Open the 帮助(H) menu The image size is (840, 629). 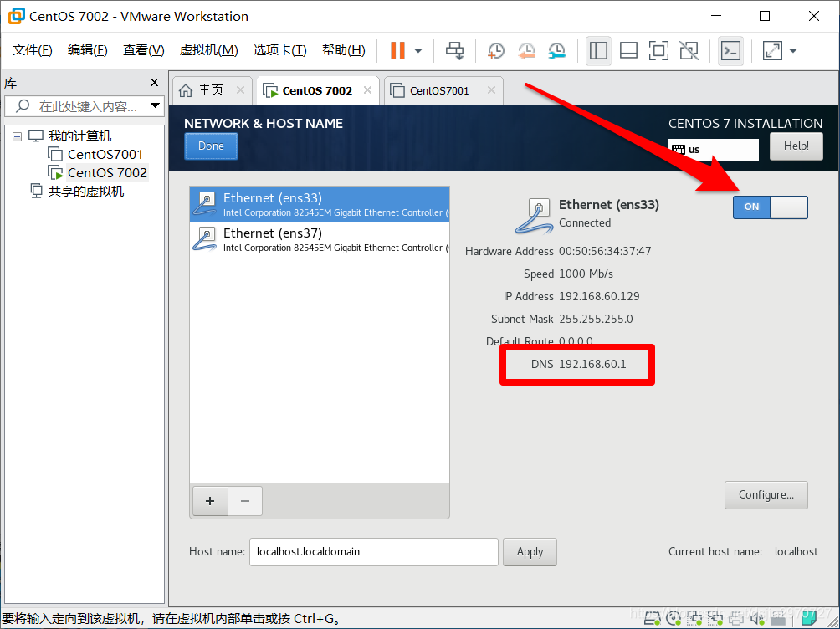tap(343, 50)
